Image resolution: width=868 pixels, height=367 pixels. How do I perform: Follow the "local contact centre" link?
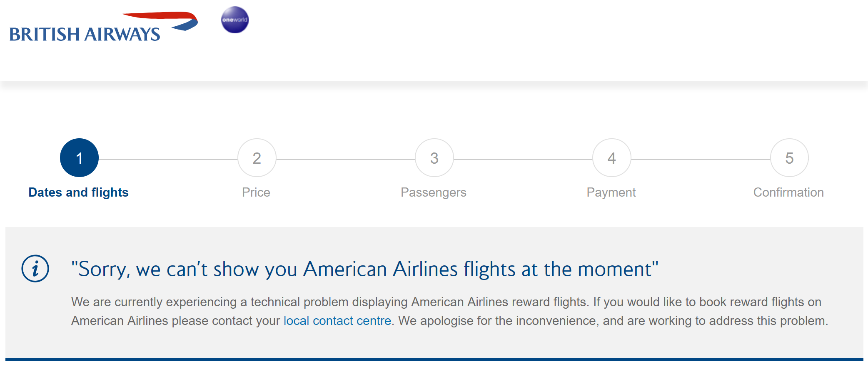(x=337, y=321)
